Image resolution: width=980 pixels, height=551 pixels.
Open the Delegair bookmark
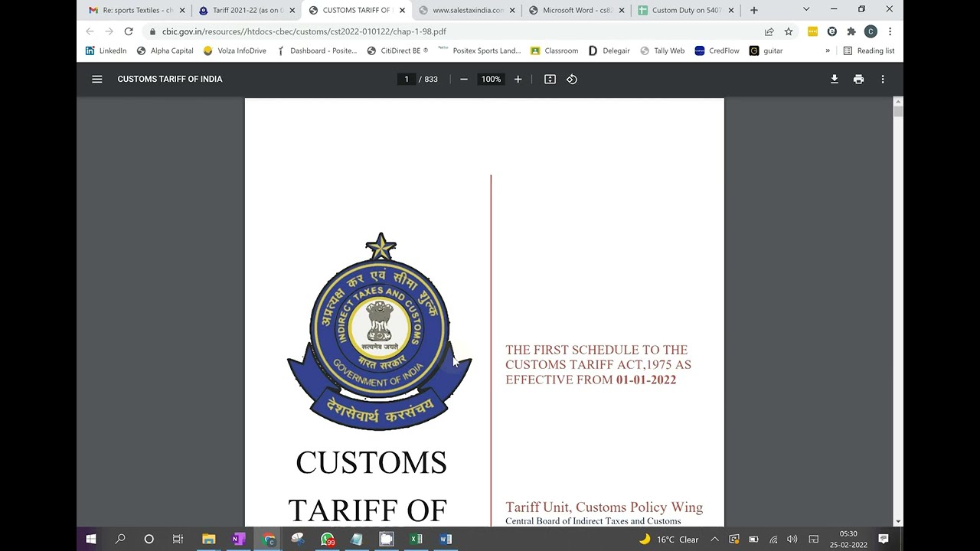click(609, 51)
